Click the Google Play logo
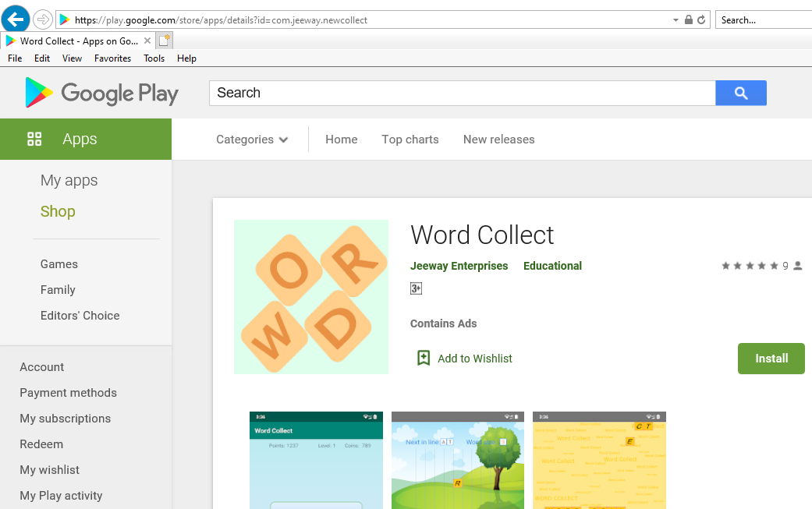Image resolution: width=812 pixels, height=509 pixels. click(101, 93)
